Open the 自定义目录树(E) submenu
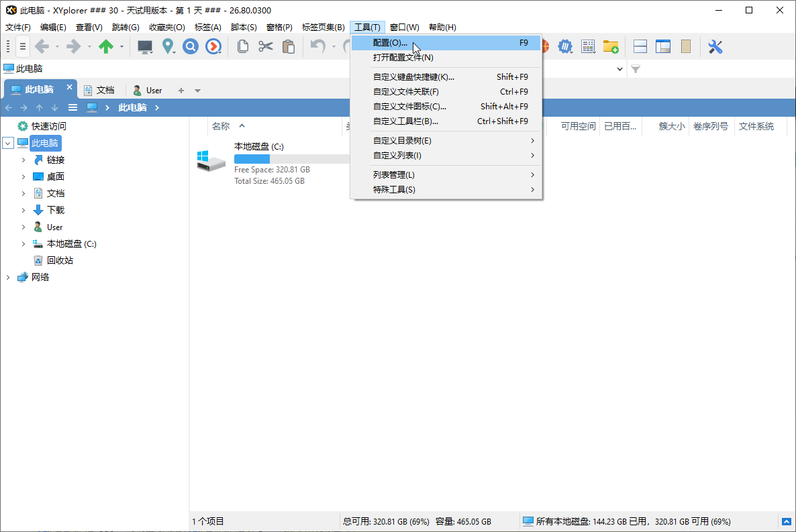The height and width of the screenshot is (532, 796). [446, 141]
